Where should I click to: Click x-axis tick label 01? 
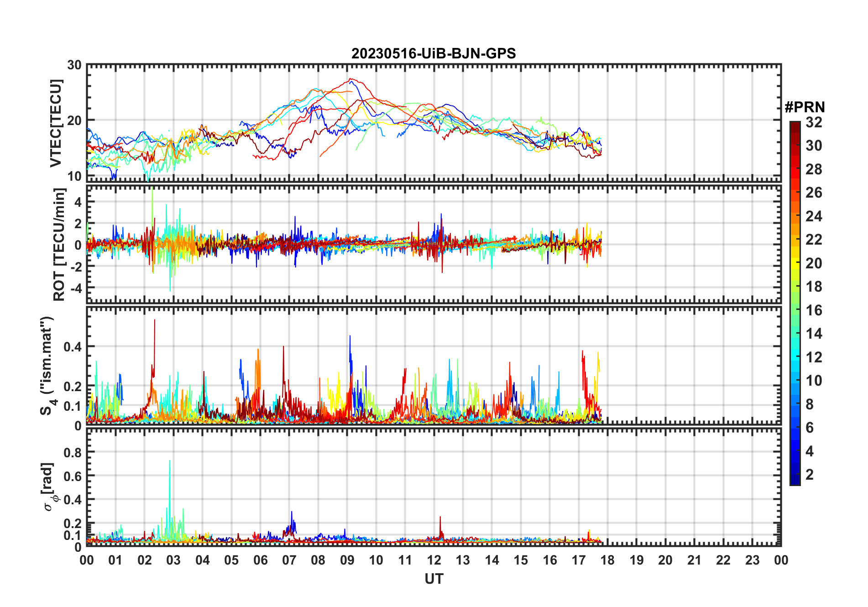click(115, 560)
